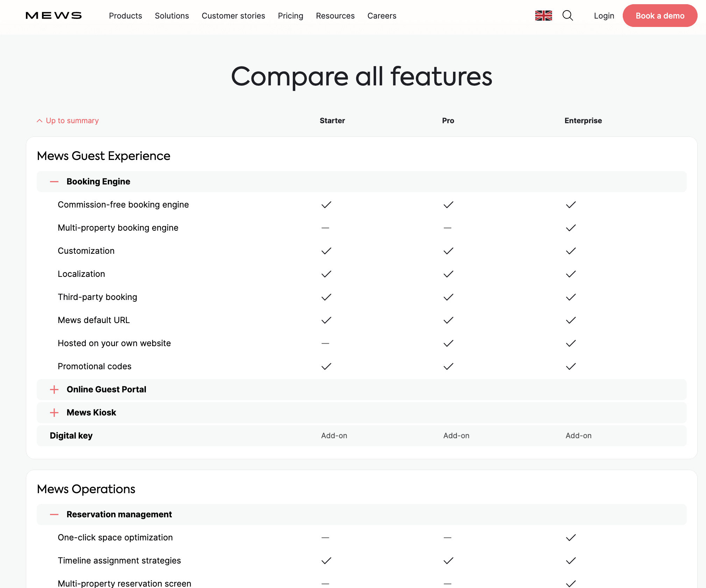Click Starter checkmark for Commission-free booking engine

click(x=326, y=205)
